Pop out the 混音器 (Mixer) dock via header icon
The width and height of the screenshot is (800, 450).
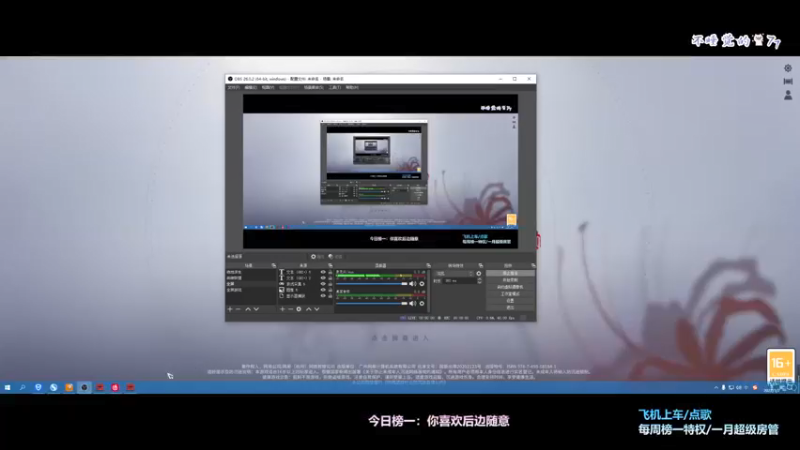coord(428,266)
